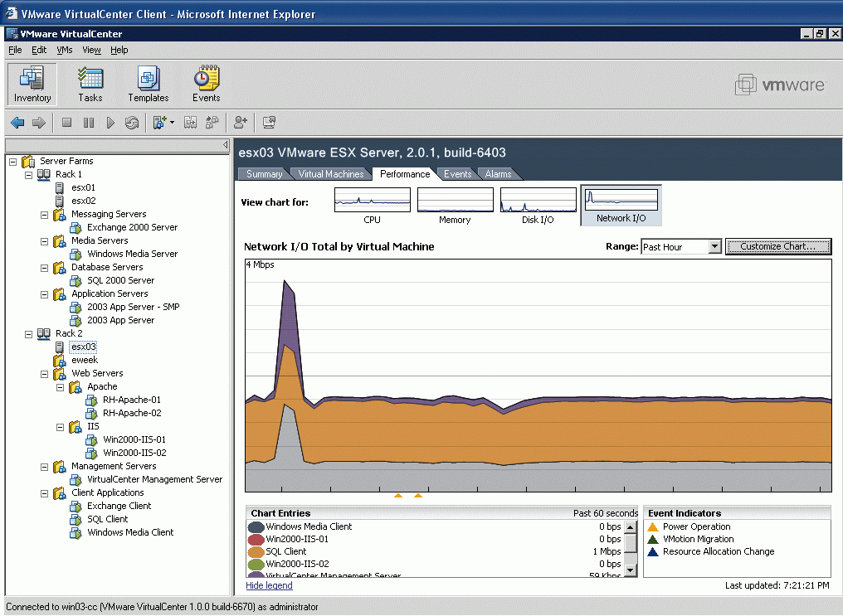The width and height of the screenshot is (843, 616).
Task: Open the Templates view
Action: coord(149,85)
